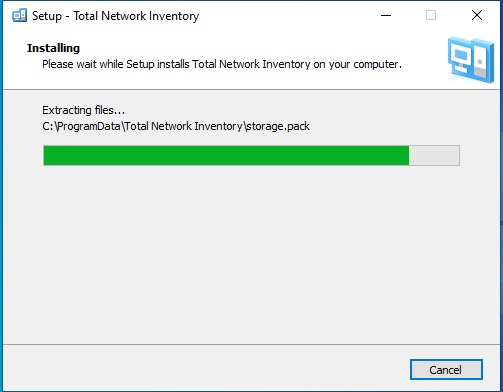Screen dimensions: 503x392
Task: Click the computer tower in the header icon
Action: pyautogui.click(x=482, y=60)
